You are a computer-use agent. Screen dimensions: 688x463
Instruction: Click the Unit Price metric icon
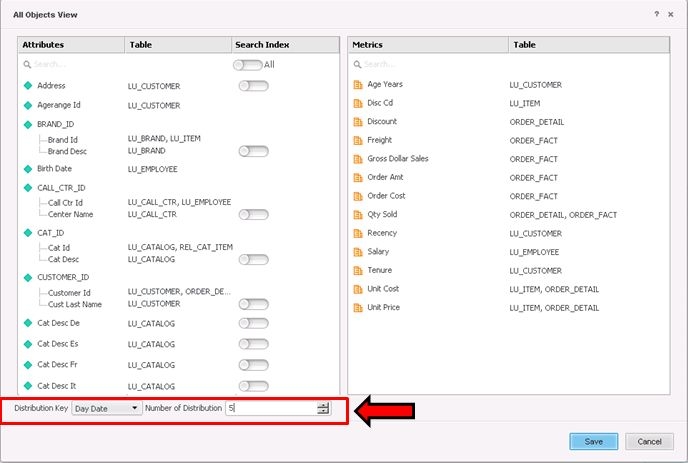(x=358, y=308)
